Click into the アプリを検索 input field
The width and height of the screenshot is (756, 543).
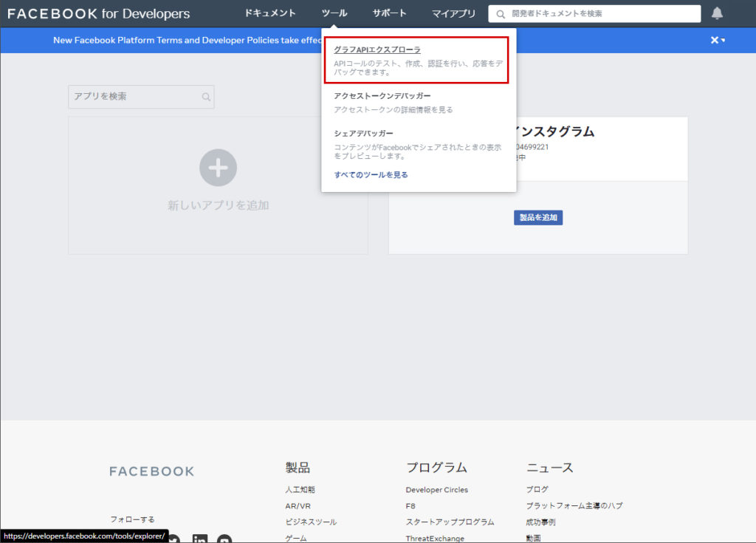click(133, 97)
